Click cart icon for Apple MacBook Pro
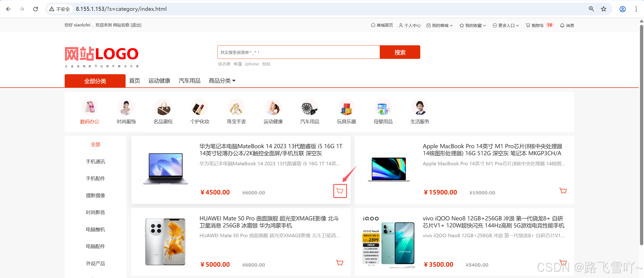Viewport: 644px width, 278px height. pos(563,191)
